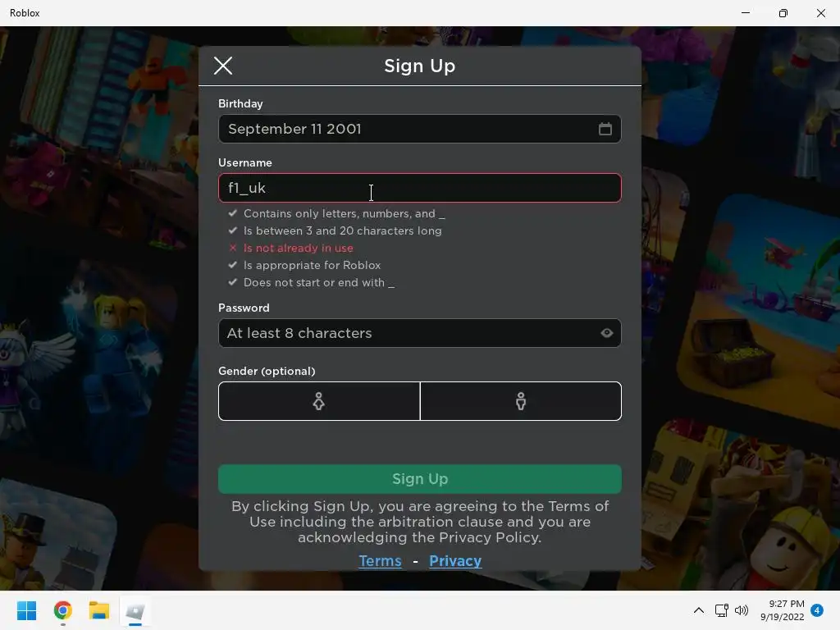Screen dimensions: 840x630
Task: Open File Explorer from the taskbar
Action: [x=99, y=610]
